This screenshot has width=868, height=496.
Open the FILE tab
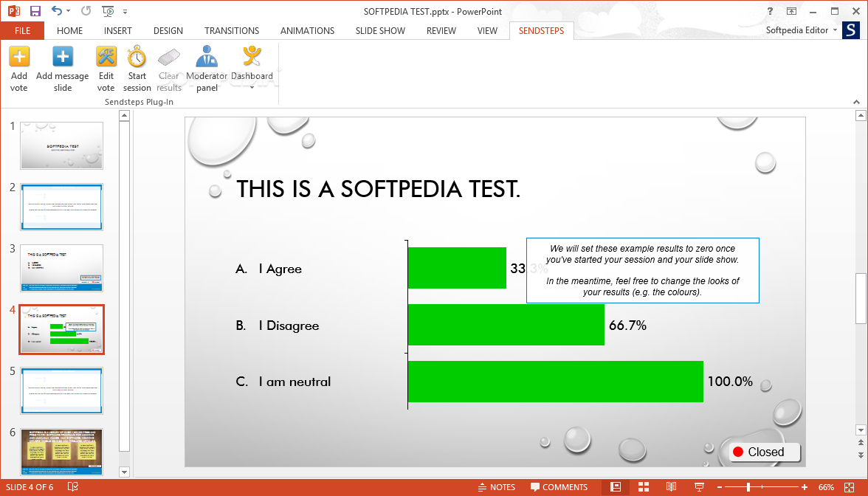pyautogui.click(x=22, y=30)
